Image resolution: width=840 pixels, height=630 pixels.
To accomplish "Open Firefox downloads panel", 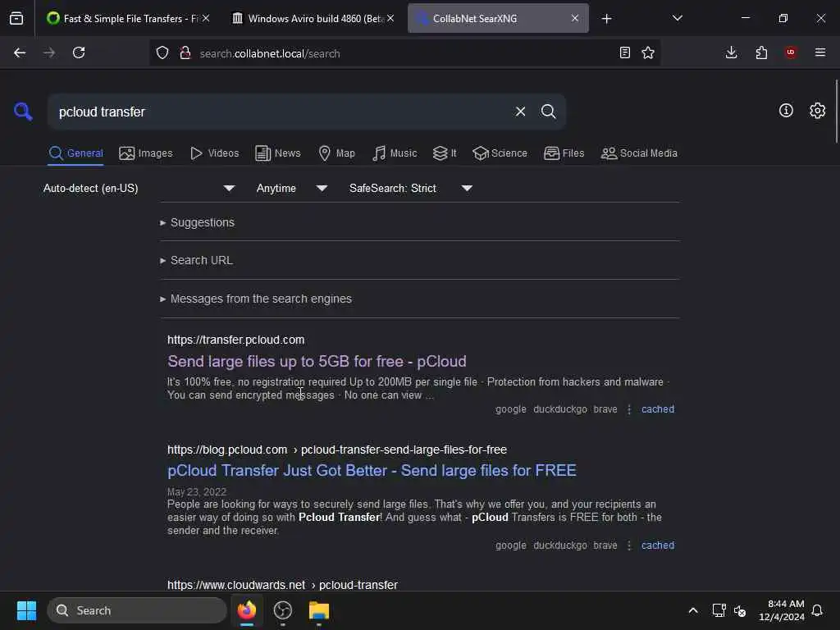I will click(x=731, y=52).
